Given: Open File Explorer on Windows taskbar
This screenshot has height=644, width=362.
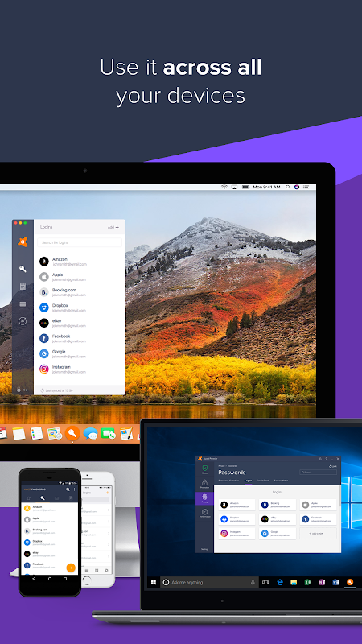Looking at the screenshot, I should coord(294,582).
